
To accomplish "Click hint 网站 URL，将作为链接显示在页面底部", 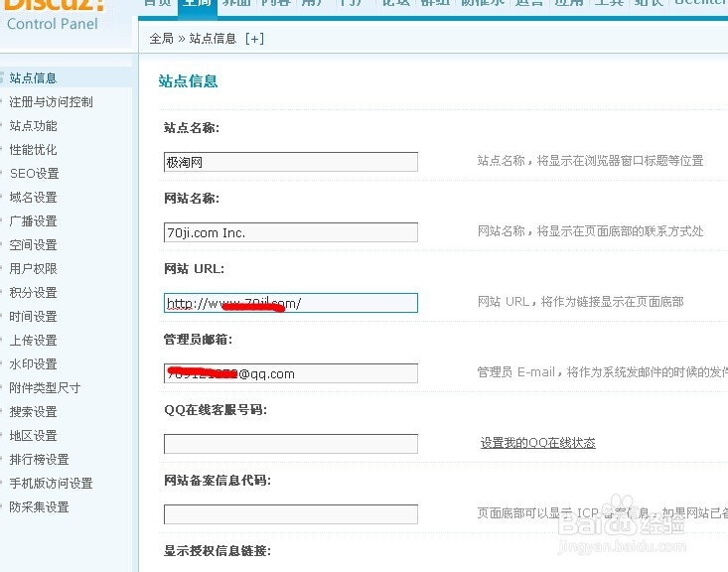I will click(x=580, y=302).
